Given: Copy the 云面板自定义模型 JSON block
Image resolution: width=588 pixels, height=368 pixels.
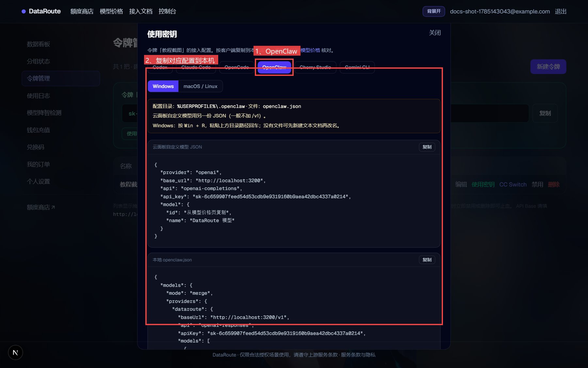Looking at the screenshot, I should pos(427,147).
